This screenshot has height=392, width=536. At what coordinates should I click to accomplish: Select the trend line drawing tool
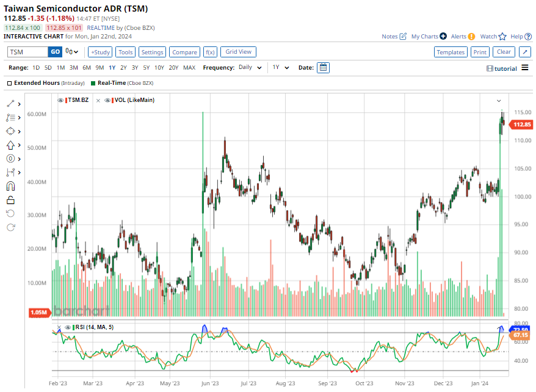click(10, 103)
